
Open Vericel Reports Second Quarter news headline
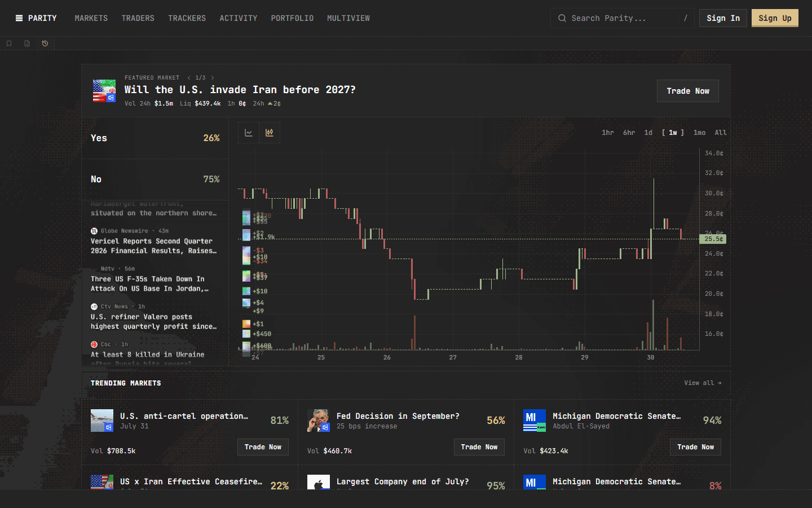tap(153, 246)
